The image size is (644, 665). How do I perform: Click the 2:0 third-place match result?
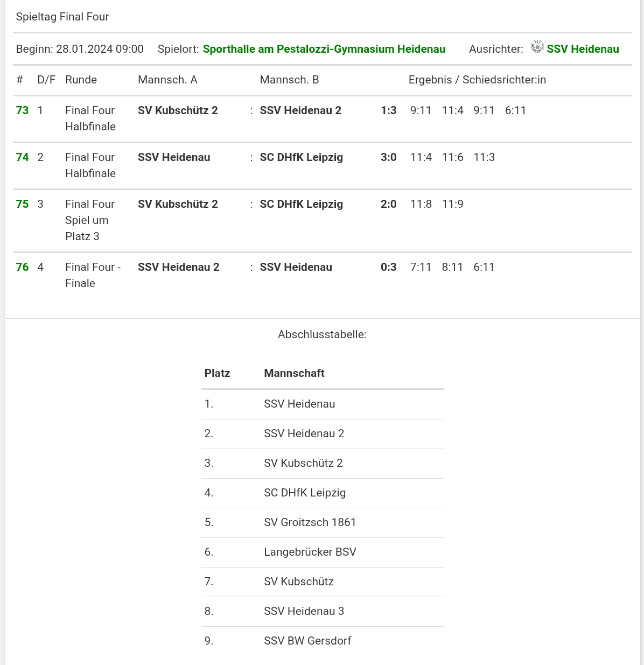388,204
